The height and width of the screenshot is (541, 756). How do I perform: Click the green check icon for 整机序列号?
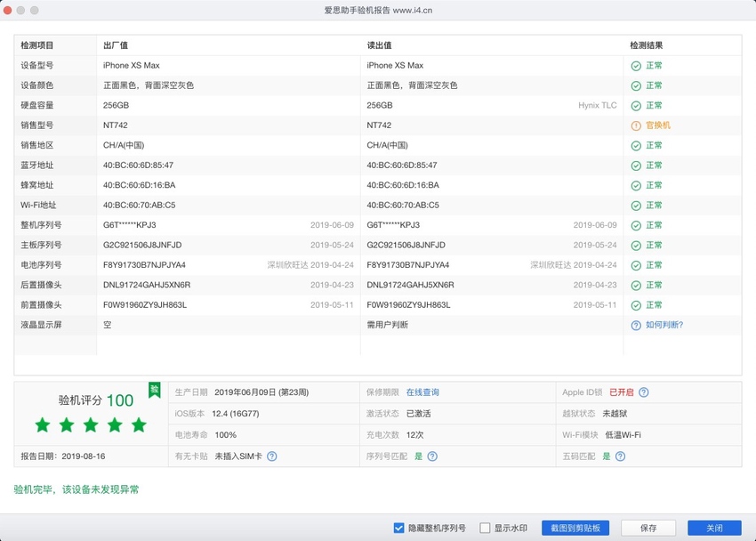point(636,226)
